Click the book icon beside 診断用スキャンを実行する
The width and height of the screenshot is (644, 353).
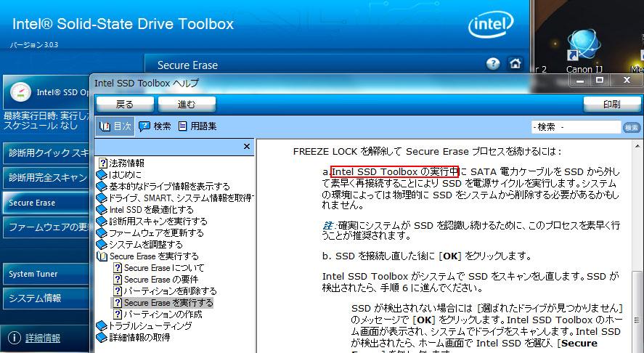click(102, 221)
